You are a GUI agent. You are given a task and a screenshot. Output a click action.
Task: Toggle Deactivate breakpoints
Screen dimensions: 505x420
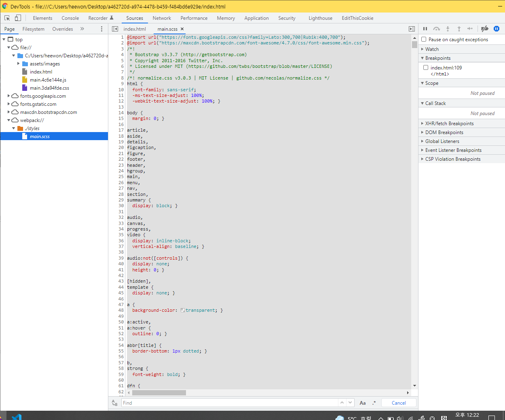[485, 29]
